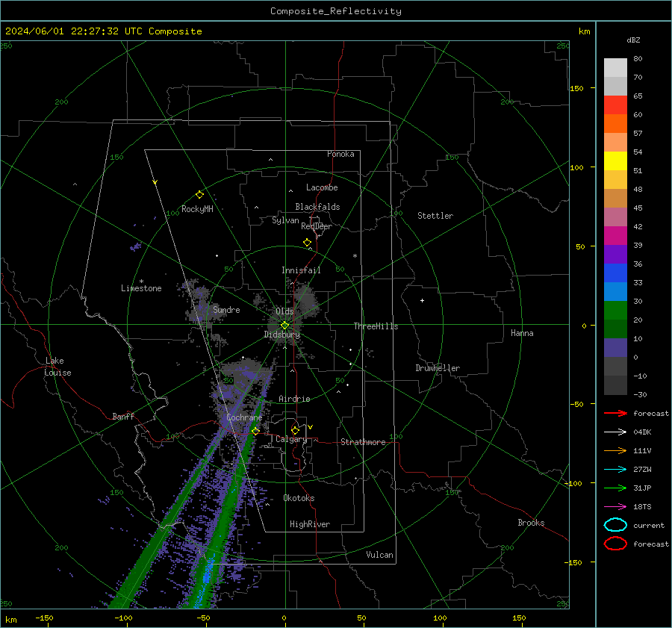Click the Hanna town label
This screenshot has height=628, width=672.
click(x=522, y=333)
